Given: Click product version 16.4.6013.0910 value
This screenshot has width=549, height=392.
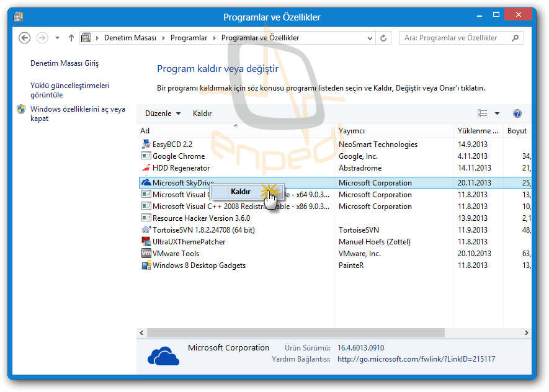Looking at the screenshot, I should [x=360, y=348].
